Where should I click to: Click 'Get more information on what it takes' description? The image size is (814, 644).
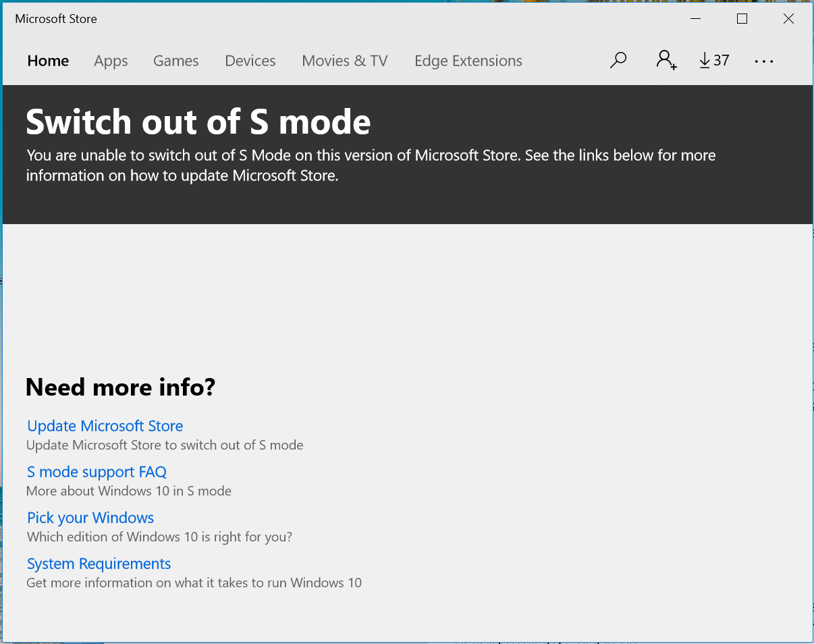[194, 583]
